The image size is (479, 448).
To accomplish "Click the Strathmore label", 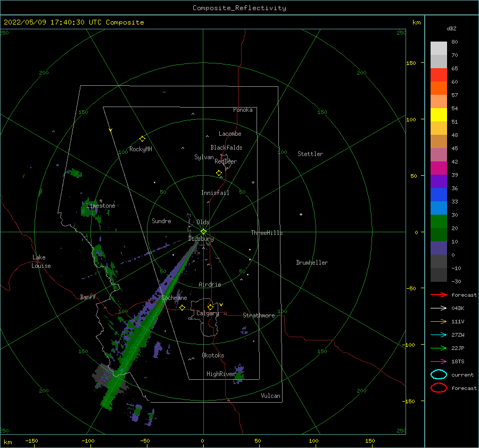I will [x=259, y=315].
